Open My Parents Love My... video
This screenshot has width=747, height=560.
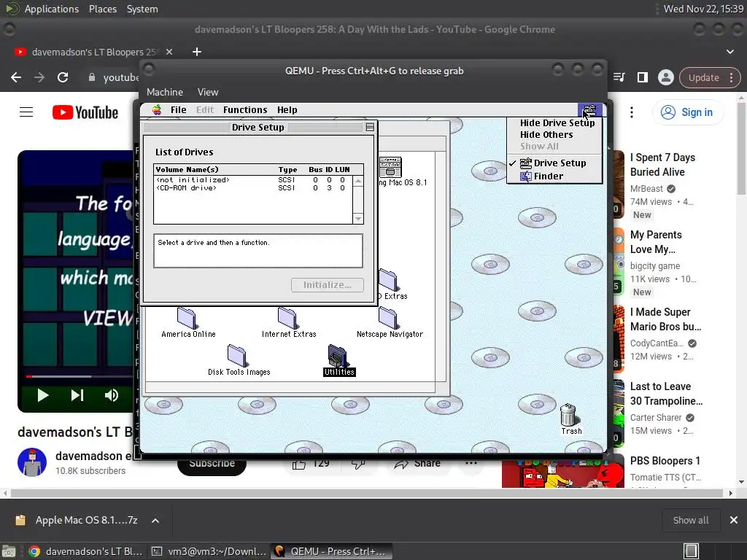[x=656, y=242]
